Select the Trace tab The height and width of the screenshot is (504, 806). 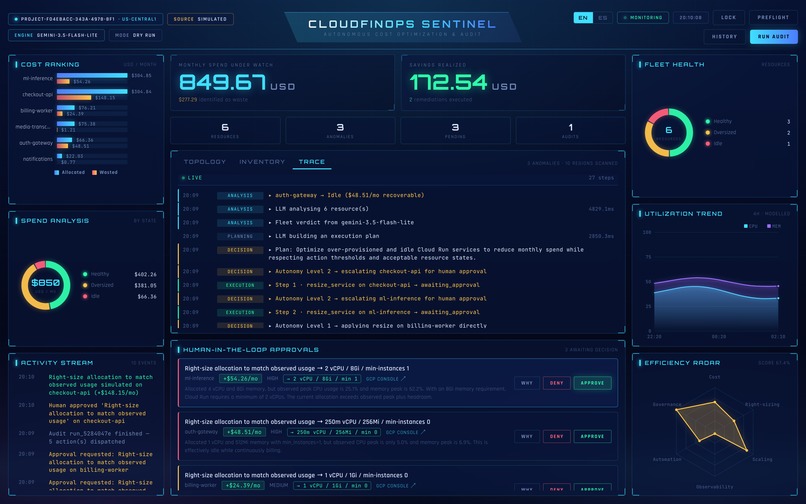(312, 162)
